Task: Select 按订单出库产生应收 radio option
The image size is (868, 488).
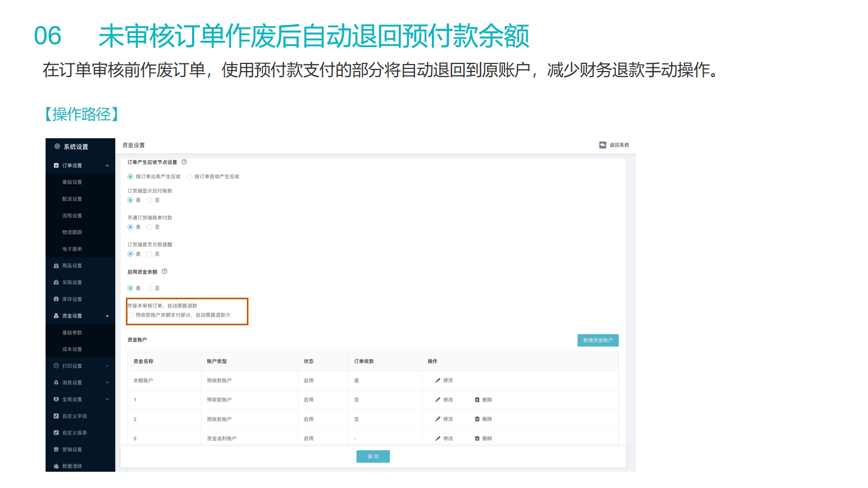Action: pos(130,176)
